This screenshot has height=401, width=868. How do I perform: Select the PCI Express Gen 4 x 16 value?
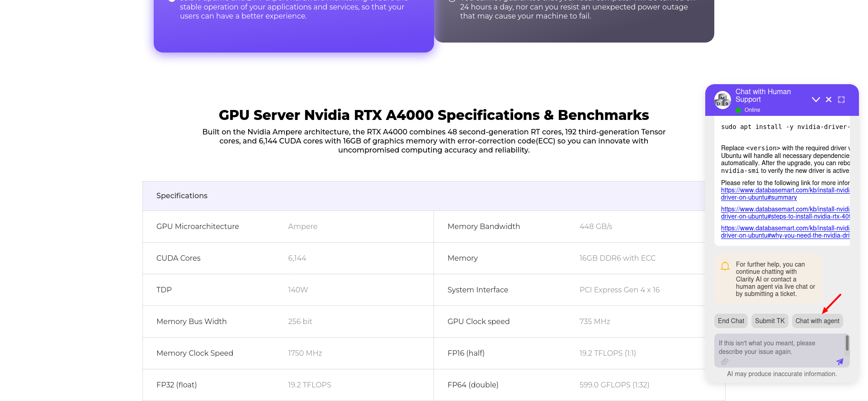(620, 290)
